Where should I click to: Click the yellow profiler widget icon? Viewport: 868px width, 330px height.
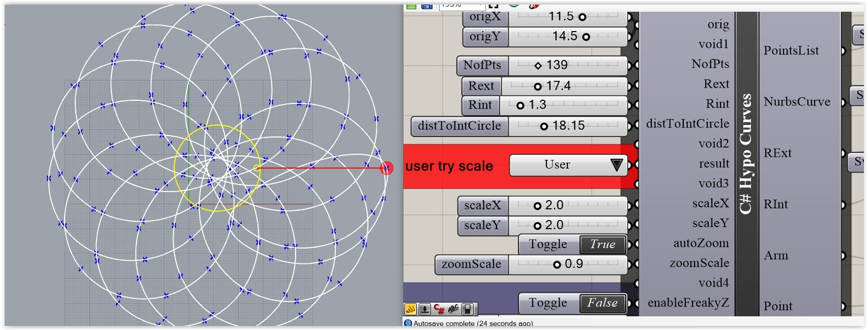[x=410, y=309]
